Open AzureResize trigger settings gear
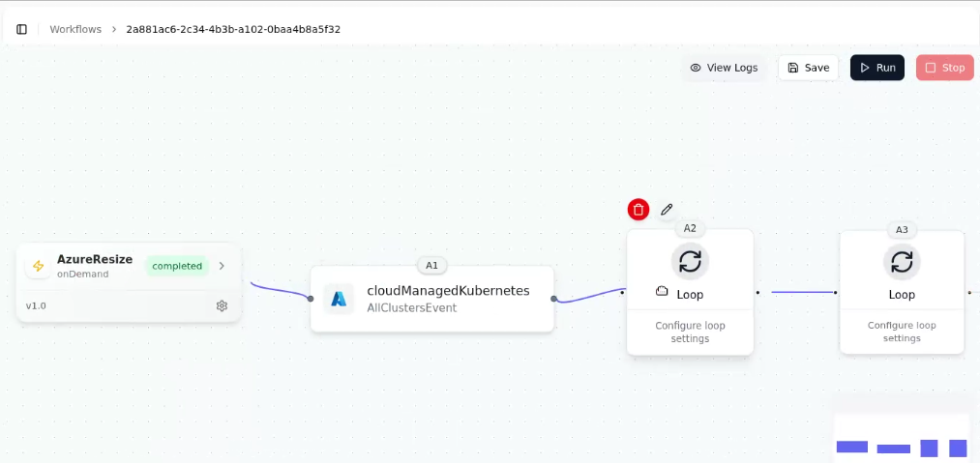 point(222,305)
